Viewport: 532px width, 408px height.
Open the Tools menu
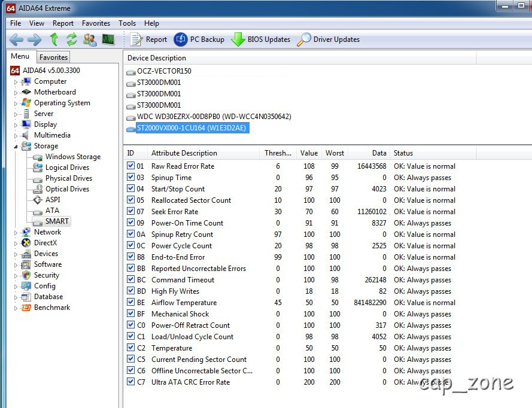(127, 23)
